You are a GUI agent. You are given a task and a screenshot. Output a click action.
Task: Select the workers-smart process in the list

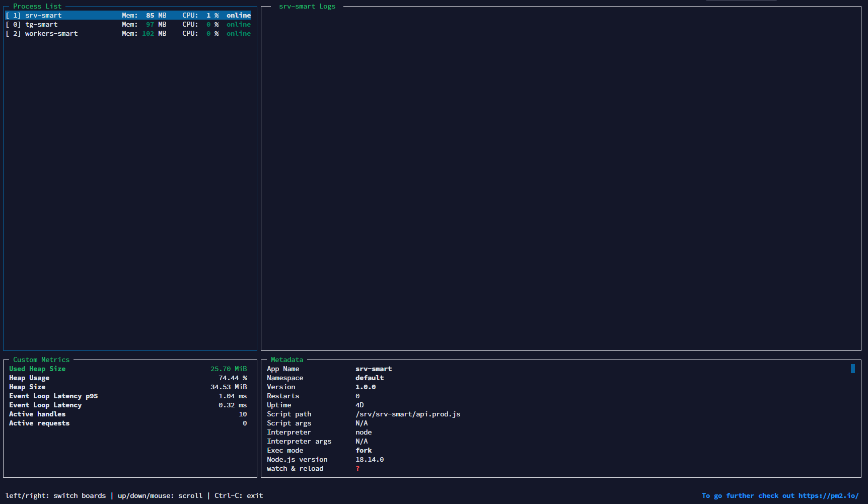pos(128,34)
